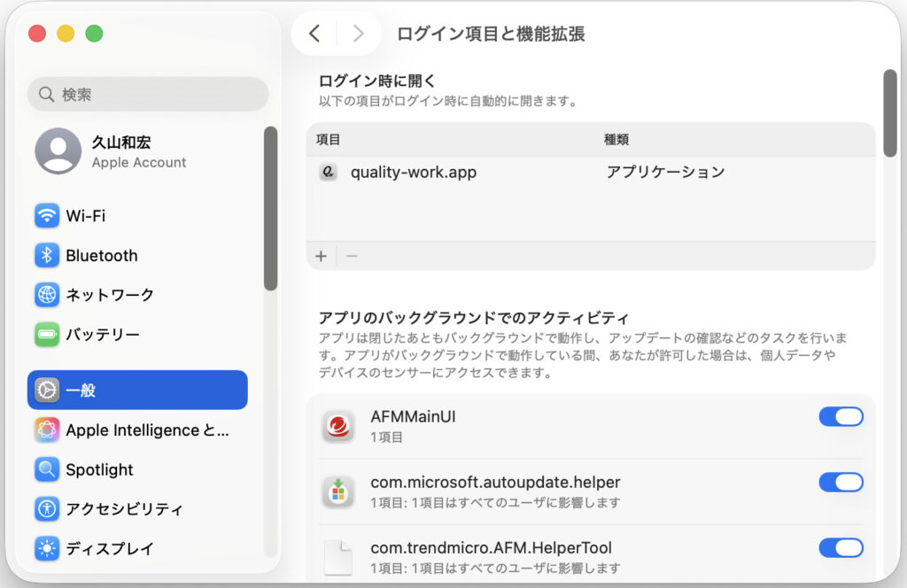Add a login item with plus button
Screen dimensions: 907x588
(321, 256)
